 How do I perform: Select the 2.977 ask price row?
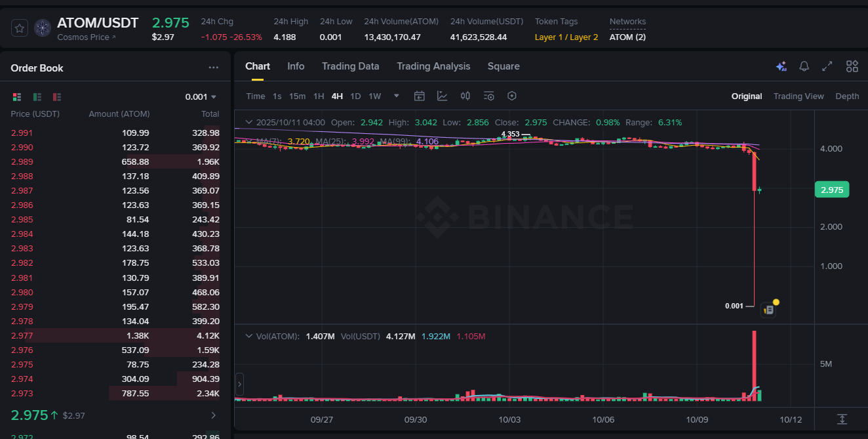[115, 335]
